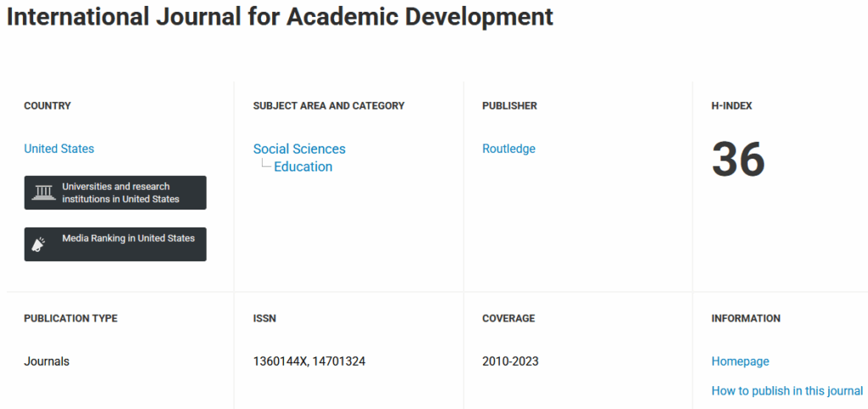Click the H-index value 36
Image resolution: width=868 pixels, height=409 pixels.
738,160
